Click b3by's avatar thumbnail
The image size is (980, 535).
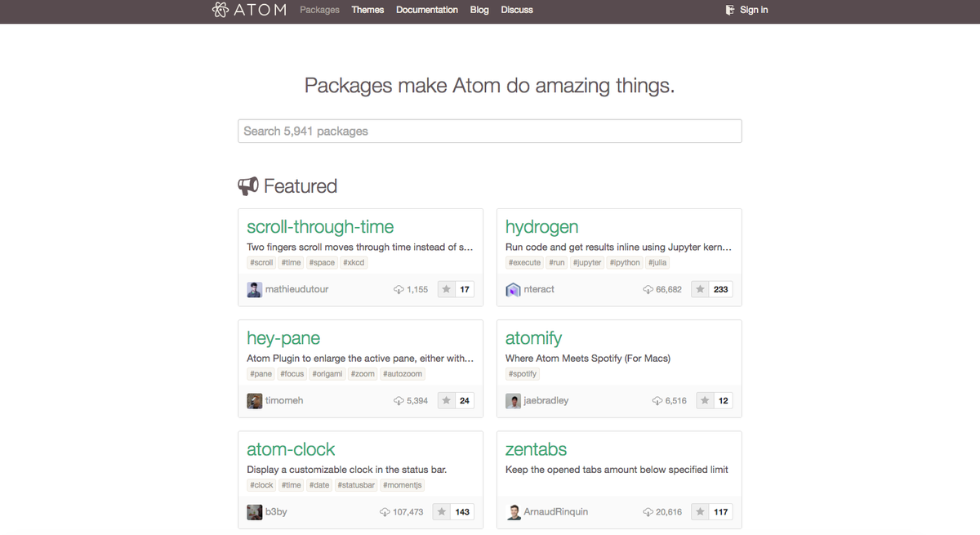point(254,511)
